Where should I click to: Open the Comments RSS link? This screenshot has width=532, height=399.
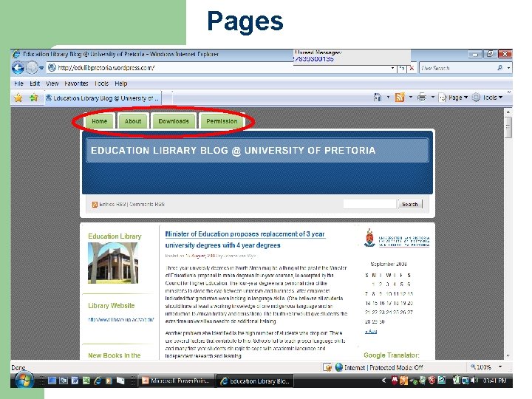coord(147,204)
